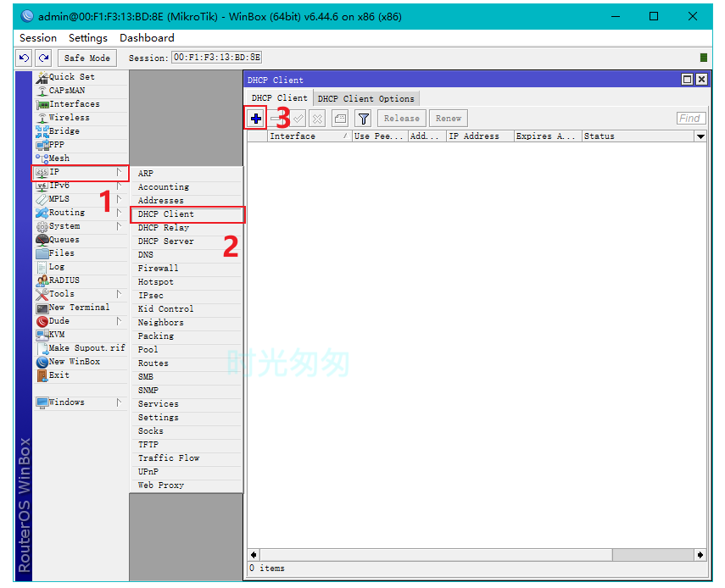This screenshot has height=588, width=725.
Task: Select Hotspot in IP submenu
Action: click(187, 282)
